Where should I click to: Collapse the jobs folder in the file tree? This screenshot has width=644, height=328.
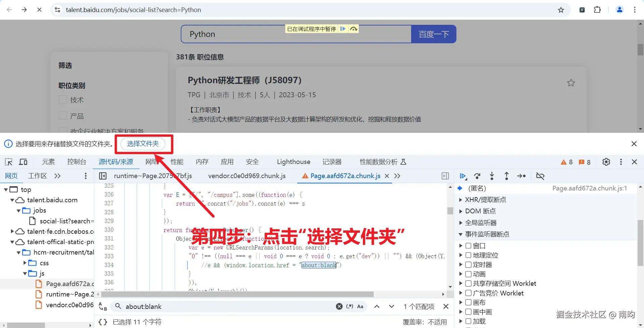point(18,211)
